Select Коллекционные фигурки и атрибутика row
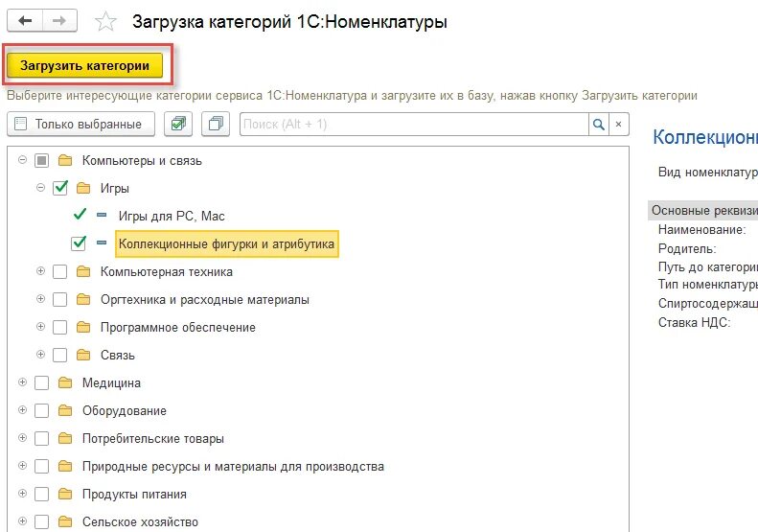The width and height of the screenshot is (758, 532). coord(226,243)
